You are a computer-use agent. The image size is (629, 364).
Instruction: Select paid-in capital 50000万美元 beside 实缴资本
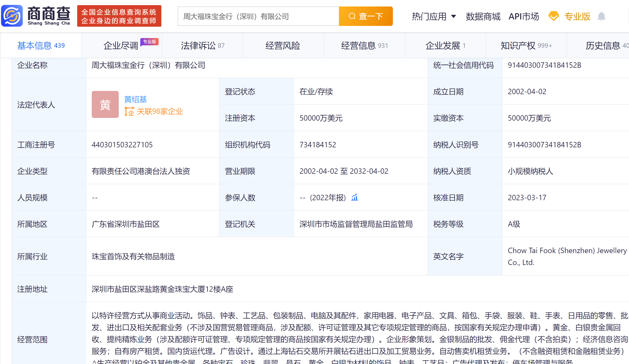529,118
